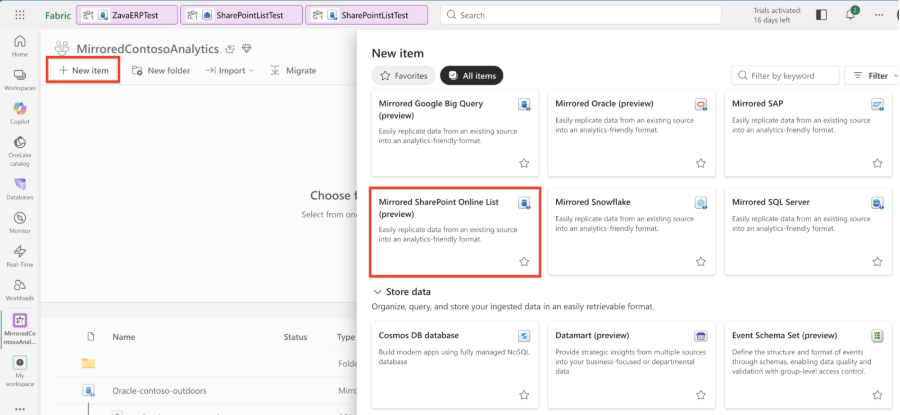This screenshot has height=415, width=900.
Task: Open the sidebar more options ellipsis
Action: (20, 409)
